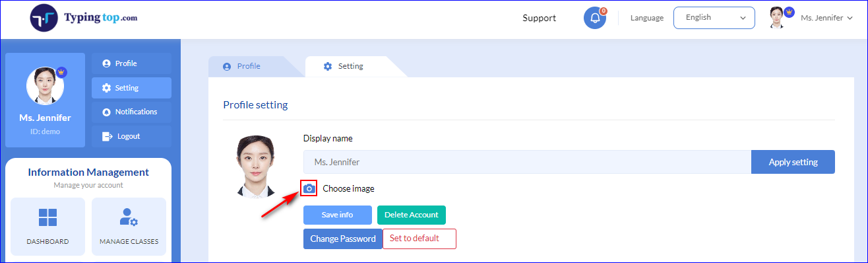Image resolution: width=868 pixels, height=263 pixels.
Task: Click the notification bell icon
Action: [x=594, y=18]
